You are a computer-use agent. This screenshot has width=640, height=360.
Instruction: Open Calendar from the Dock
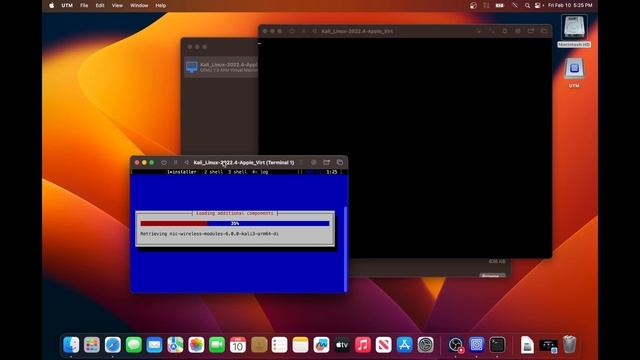(238, 345)
